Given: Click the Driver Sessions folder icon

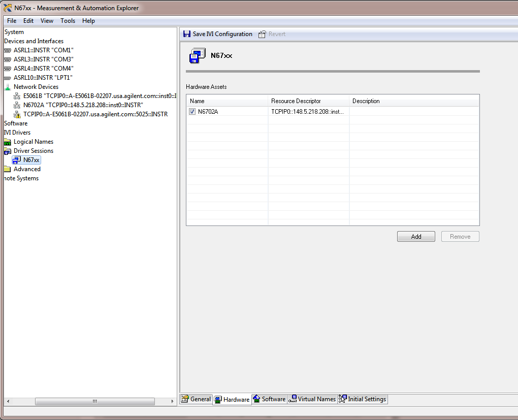Looking at the screenshot, I should (x=7, y=151).
